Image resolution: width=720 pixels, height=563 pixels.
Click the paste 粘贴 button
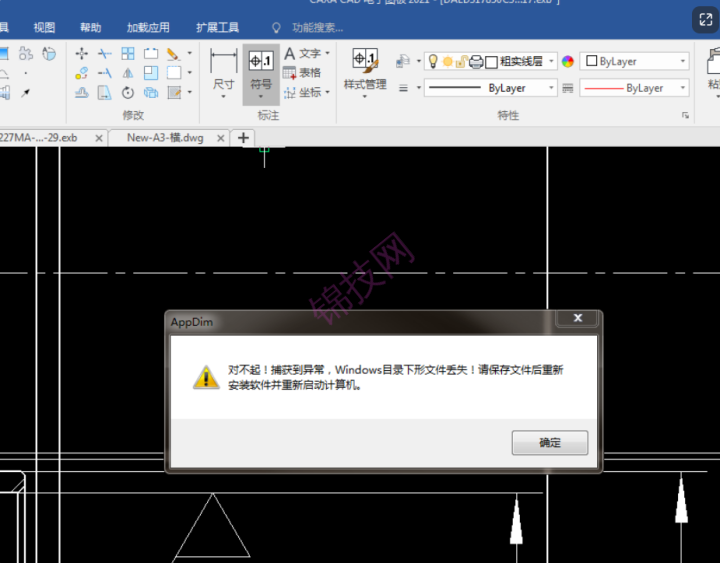[x=714, y=69]
